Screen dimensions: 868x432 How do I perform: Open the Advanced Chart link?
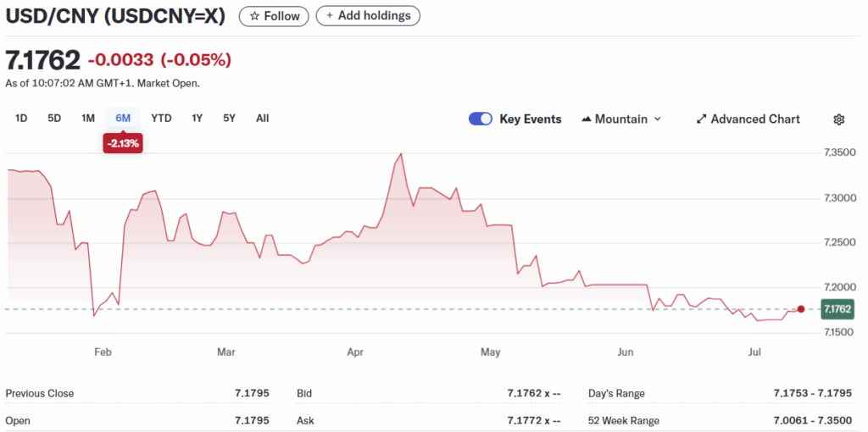tap(748, 119)
